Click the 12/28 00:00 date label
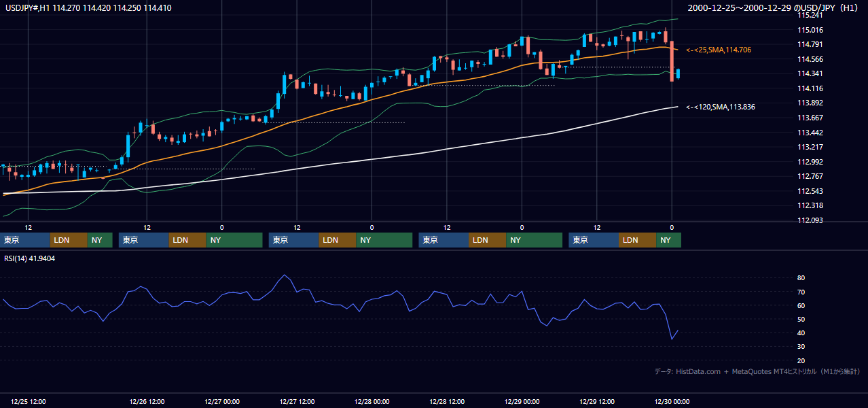 pos(372,401)
